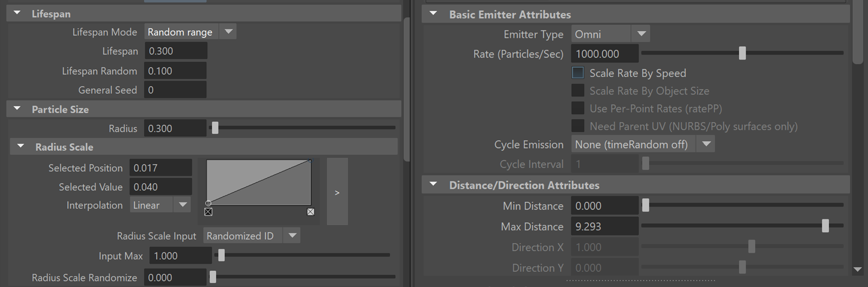The width and height of the screenshot is (868, 287).
Task: Delete the left ramp point on Radius Scale
Action: 208,212
